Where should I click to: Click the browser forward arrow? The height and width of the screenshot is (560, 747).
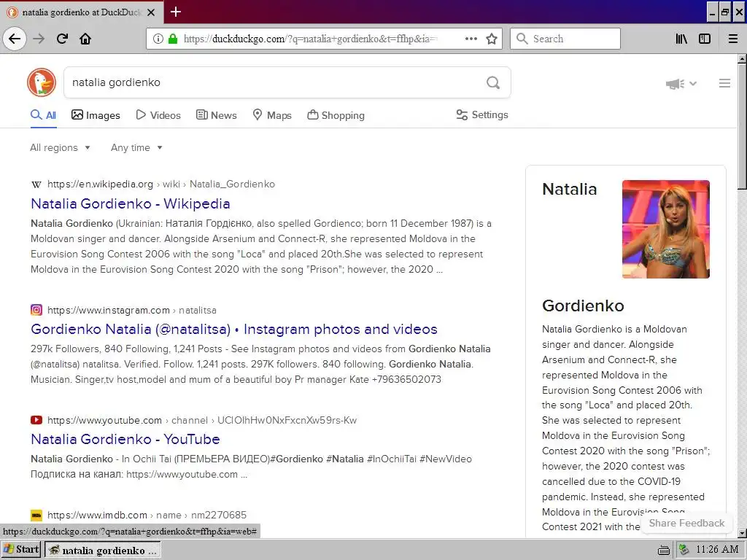(x=39, y=39)
